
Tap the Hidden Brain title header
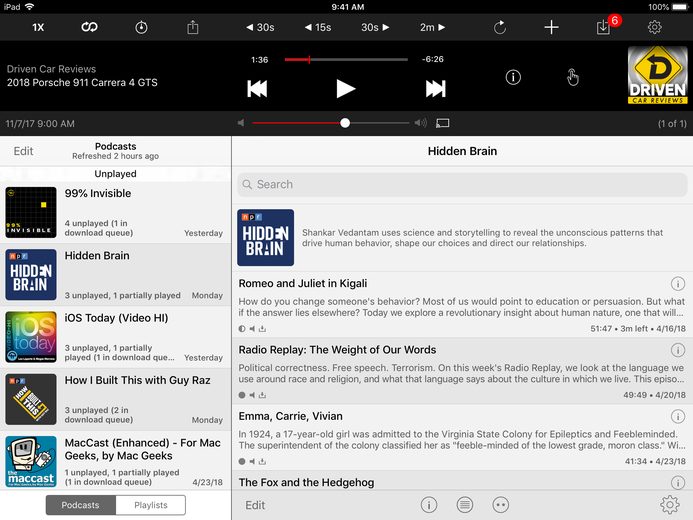click(x=462, y=151)
